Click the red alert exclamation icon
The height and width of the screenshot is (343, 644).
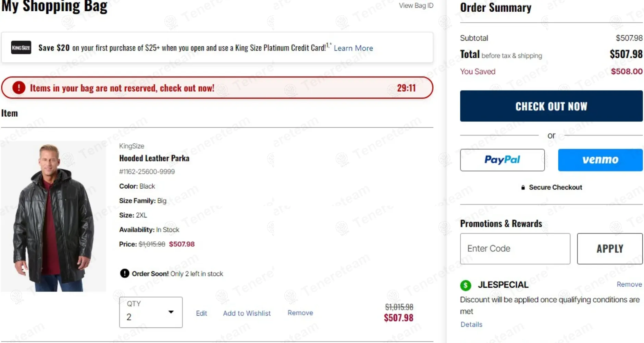coord(19,88)
